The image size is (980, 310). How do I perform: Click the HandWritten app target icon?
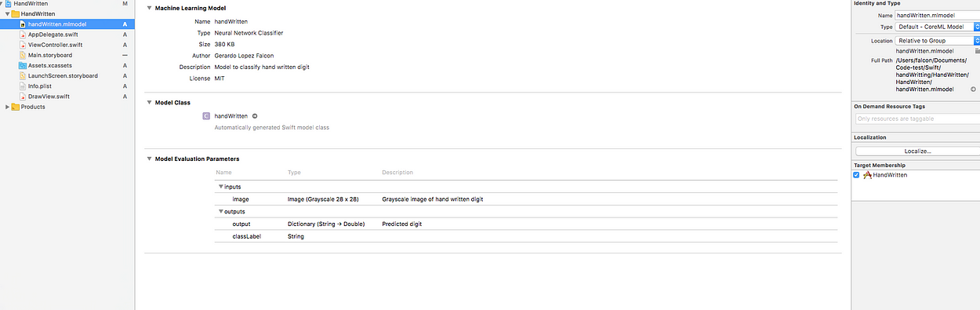tap(867, 175)
